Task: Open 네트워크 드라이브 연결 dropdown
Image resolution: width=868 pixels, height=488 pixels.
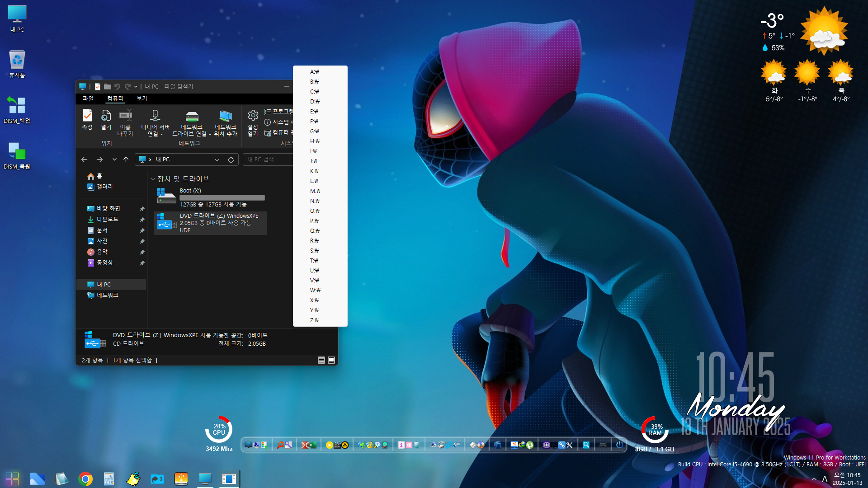Action: pyautogui.click(x=192, y=122)
